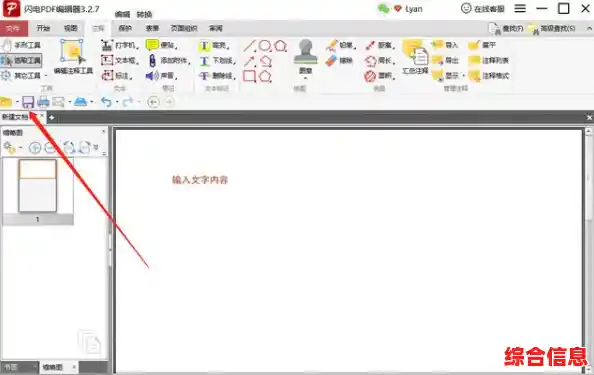Select the Polygon drawing shape below the cloud
Image resolution: width=594 pixels, height=375 pixels.
[266, 76]
